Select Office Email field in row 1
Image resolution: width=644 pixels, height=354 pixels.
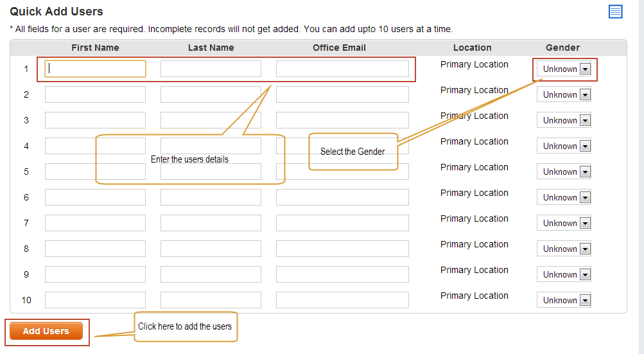click(342, 69)
